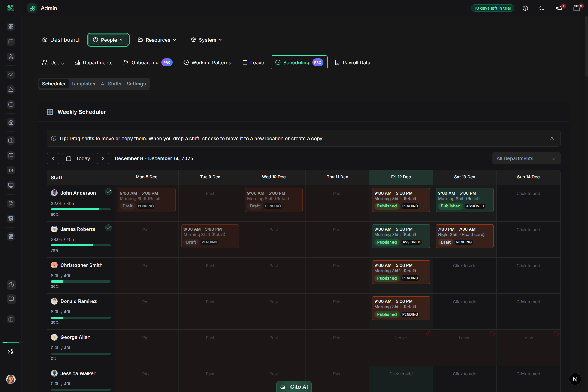Click the briefcase icon in the sidebar
The height and width of the screenshot is (392, 588).
click(11, 140)
